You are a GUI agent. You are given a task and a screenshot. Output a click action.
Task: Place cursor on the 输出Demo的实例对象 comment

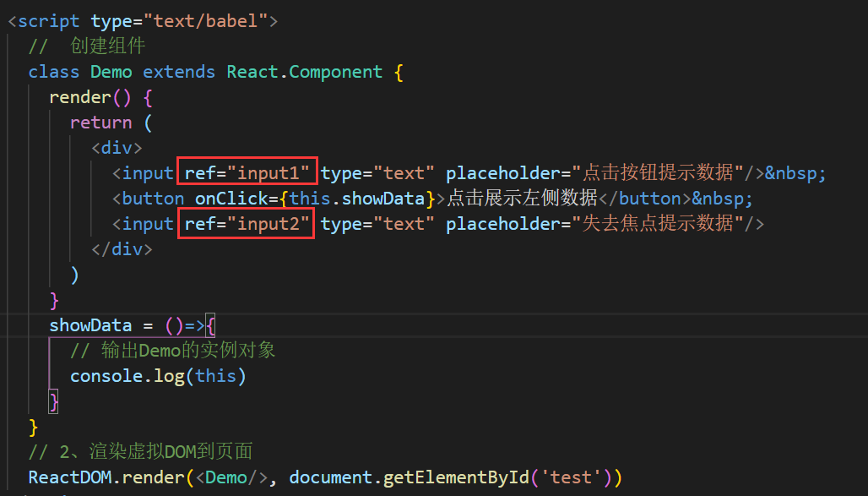173,351
